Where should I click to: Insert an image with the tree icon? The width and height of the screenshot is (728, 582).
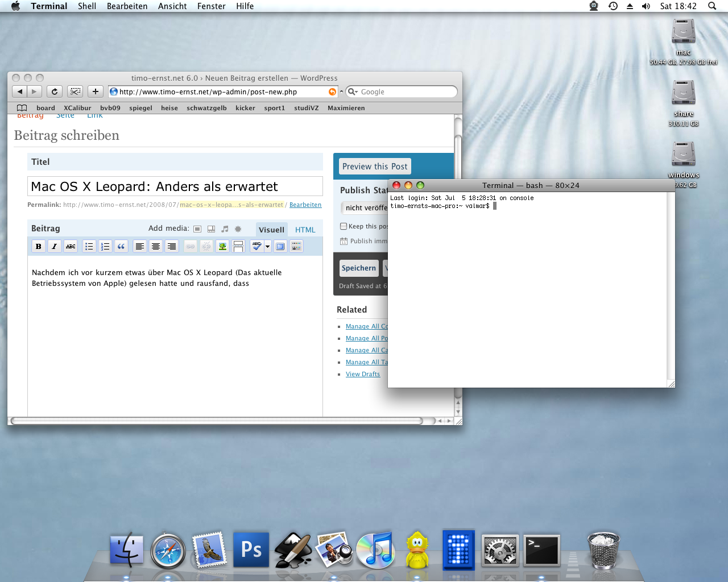coord(222,246)
